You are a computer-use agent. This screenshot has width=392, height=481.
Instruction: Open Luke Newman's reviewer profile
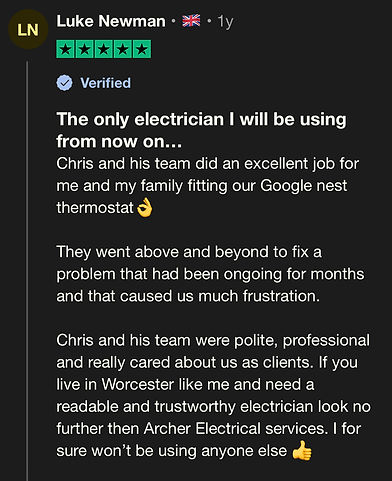point(111,21)
